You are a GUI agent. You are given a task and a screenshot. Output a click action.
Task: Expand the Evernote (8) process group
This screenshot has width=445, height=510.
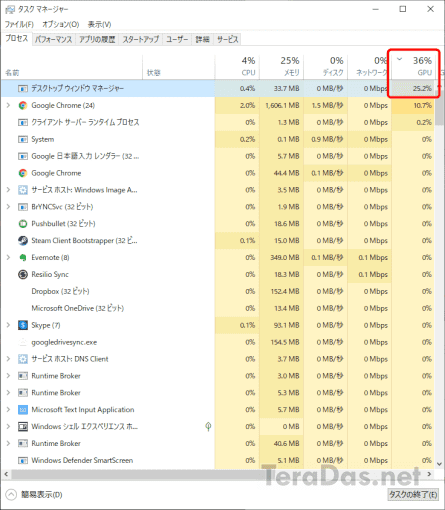8,257
